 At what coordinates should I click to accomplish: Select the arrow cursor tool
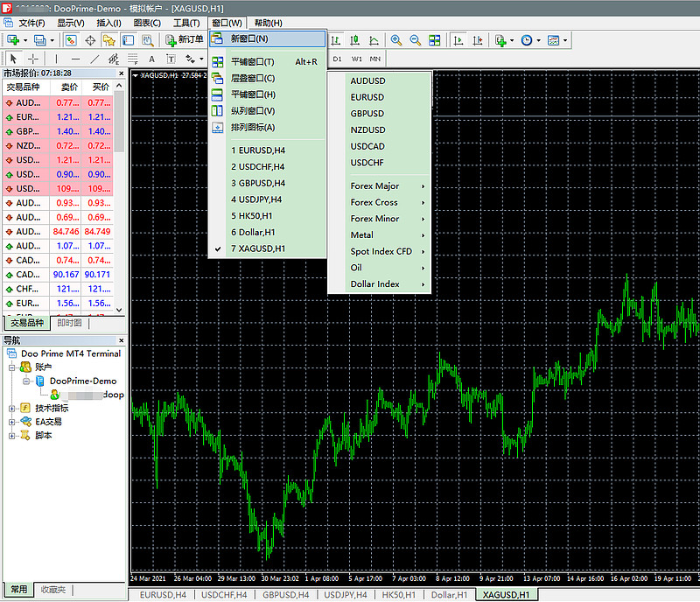tap(13, 59)
